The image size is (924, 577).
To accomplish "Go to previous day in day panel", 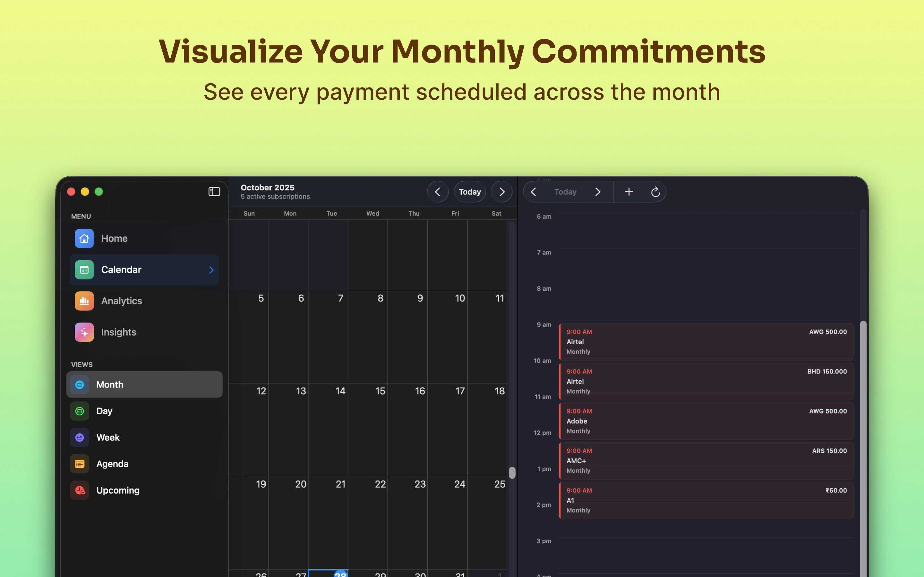I will coord(534,192).
